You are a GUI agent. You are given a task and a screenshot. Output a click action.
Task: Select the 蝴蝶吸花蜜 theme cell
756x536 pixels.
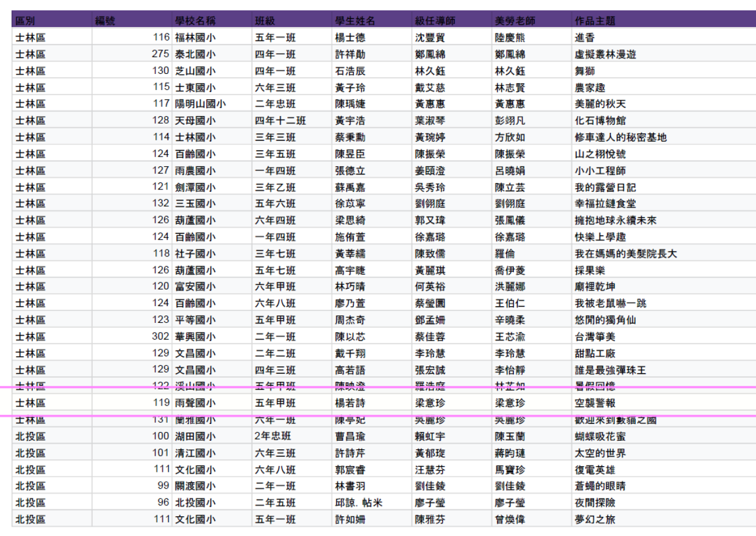[x=600, y=437]
